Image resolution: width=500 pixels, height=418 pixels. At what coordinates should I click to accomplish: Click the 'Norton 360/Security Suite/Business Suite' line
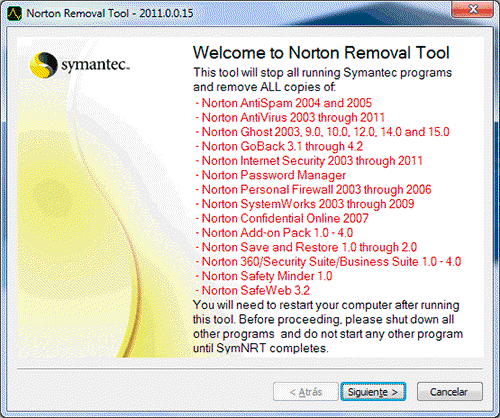pyautogui.click(x=328, y=261)
